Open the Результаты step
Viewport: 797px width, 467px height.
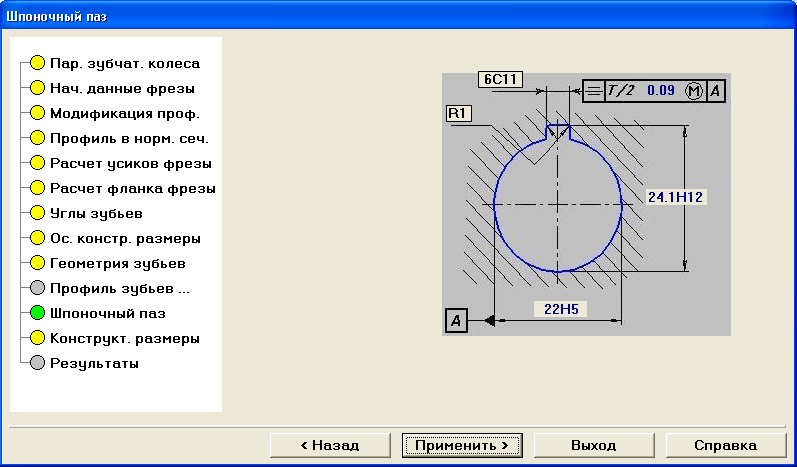pos(94,364)
